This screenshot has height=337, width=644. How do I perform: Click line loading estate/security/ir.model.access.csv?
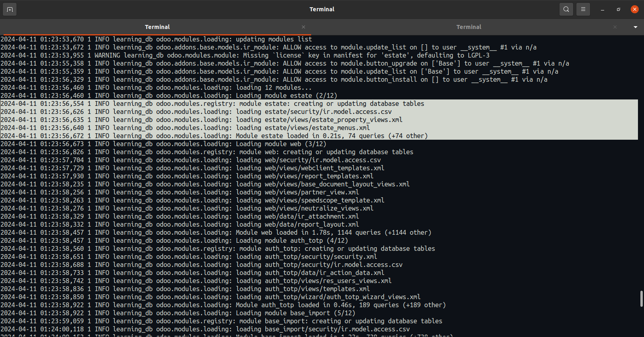coord(196,112)
